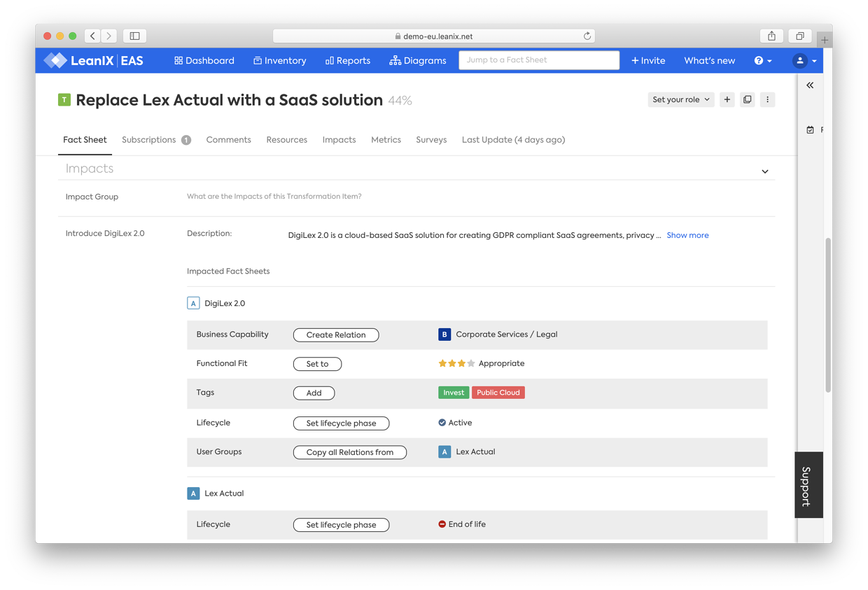Collapse the right side panel with double chevron

pyautogui.click(x=810, y=85)
